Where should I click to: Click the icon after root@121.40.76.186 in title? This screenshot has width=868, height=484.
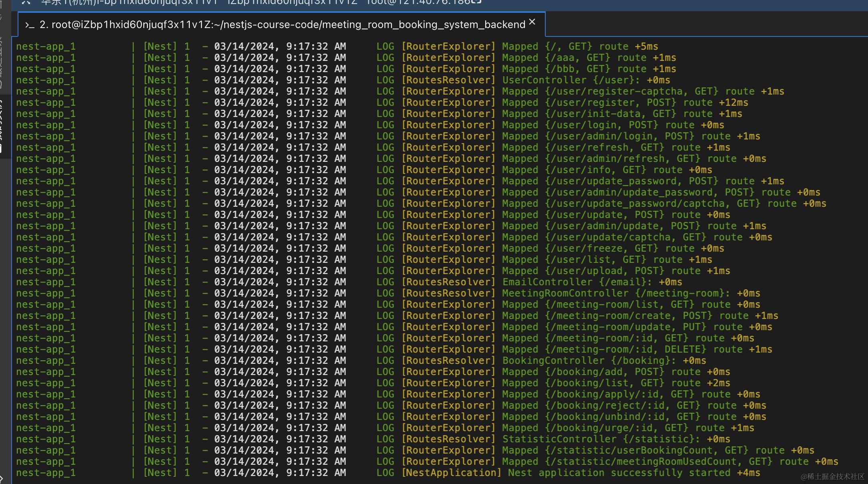pyautogui.click(x=476, y=2)
